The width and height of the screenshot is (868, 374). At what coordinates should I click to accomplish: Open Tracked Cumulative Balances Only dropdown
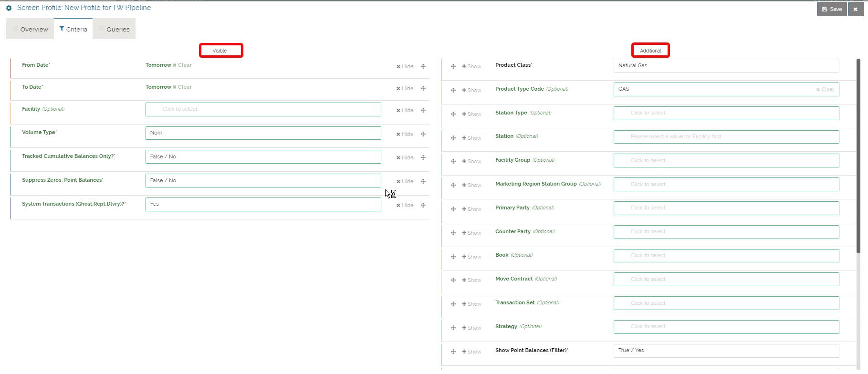(x=263, y=157)
